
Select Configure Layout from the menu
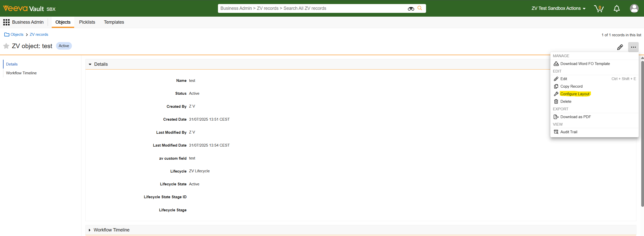pyautogui.click(x=575, y=94)
